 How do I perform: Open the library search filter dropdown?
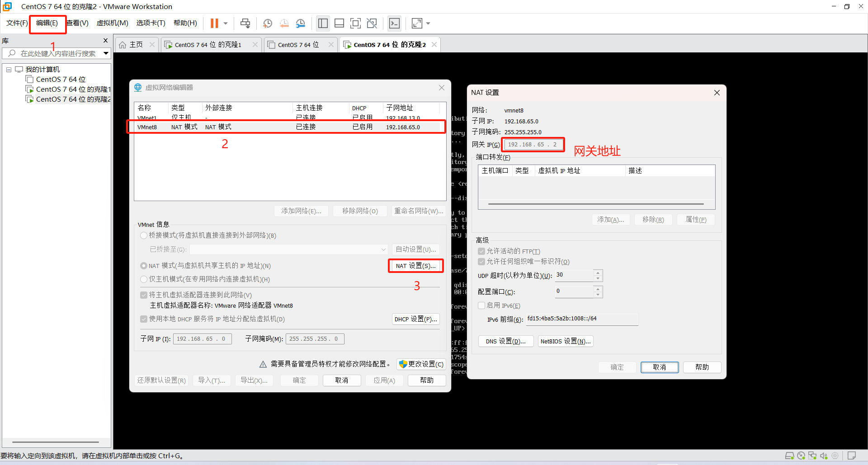pos(106,53)
